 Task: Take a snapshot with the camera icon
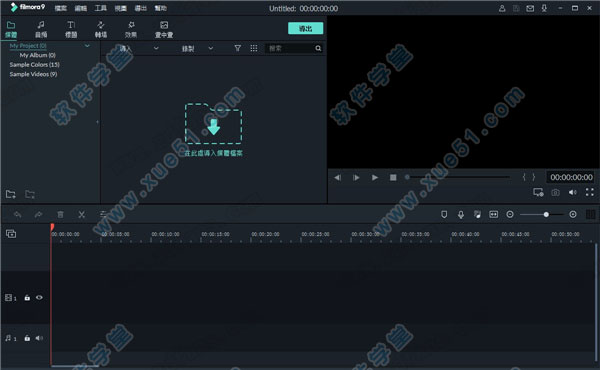click(x=555, y=192)
